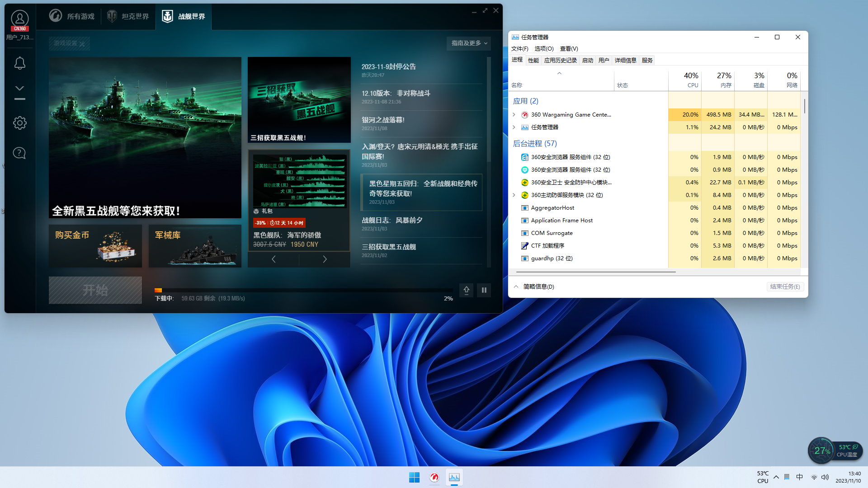Open 文件(F) menu in Task Manager
The height and width of the screenshot is (488, 868).
pos(519,48)
